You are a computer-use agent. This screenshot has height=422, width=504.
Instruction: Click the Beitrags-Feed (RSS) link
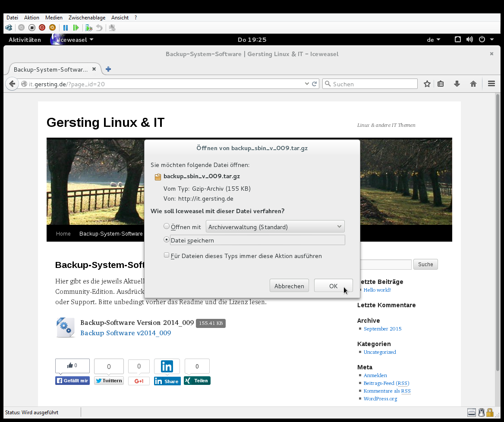tap(386, 383)
